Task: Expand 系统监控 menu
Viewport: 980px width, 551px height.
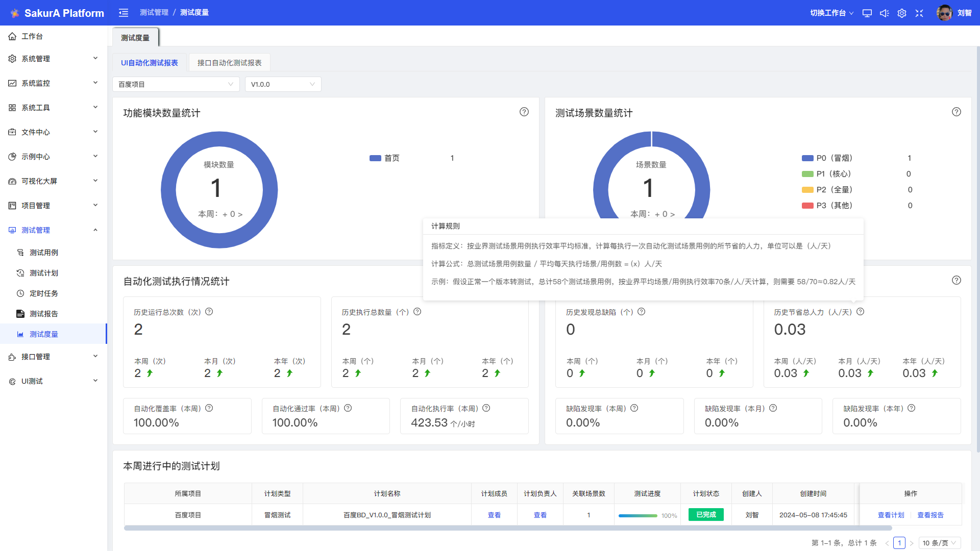Action: tap(54, 83)
